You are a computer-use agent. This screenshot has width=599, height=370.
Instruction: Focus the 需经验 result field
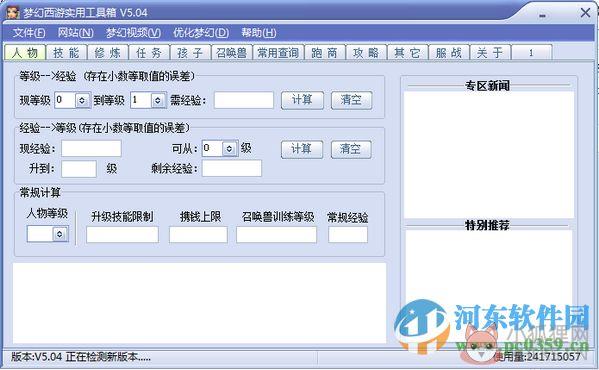tap(244, 100)
